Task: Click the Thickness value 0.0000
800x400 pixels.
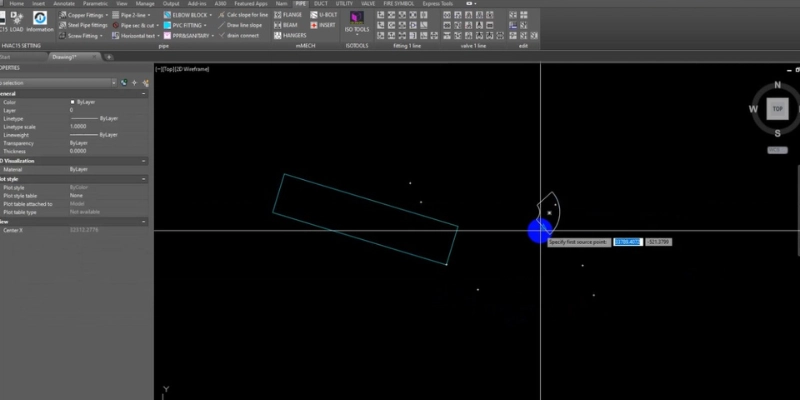Action: click(x=78, y=151)
